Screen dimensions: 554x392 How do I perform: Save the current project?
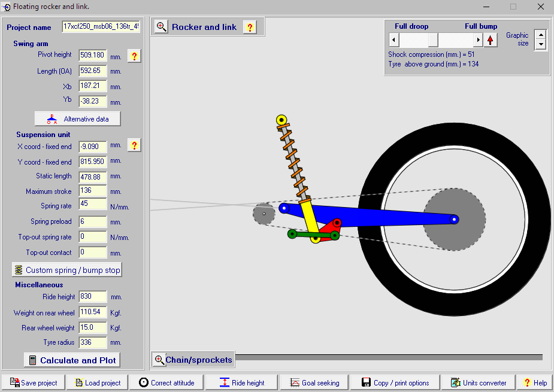pos(34,382)
